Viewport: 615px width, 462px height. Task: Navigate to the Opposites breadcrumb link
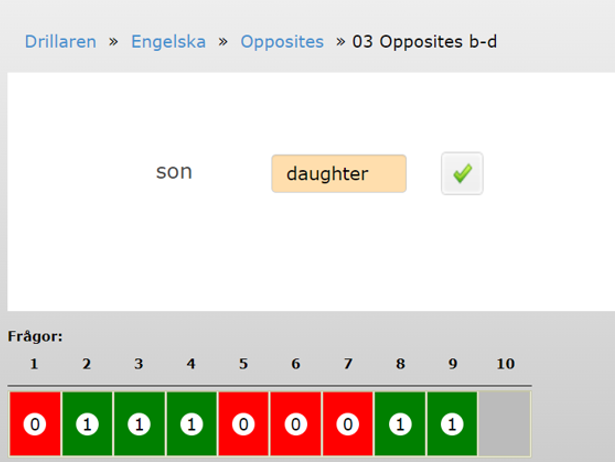tap(282, 42)
